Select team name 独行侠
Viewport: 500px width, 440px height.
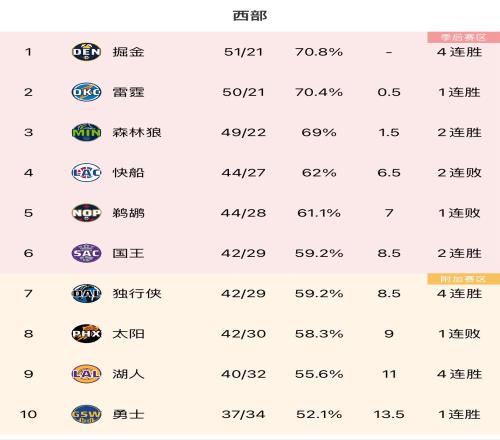(137, 293)
